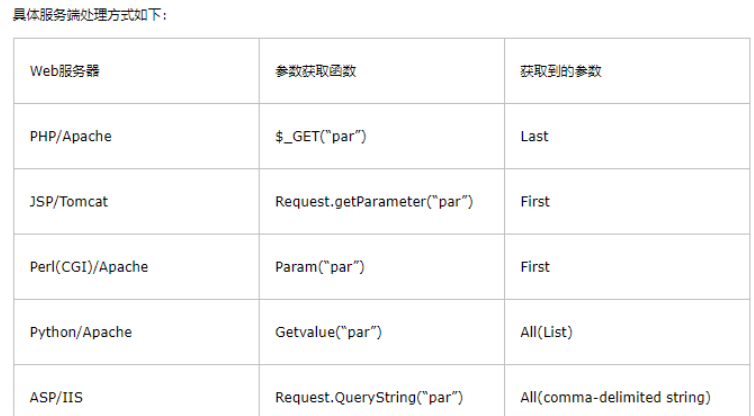Click First in the Perl(CGI)/Apache row
This screenshot has height=416, width=754.
(535, 267)
